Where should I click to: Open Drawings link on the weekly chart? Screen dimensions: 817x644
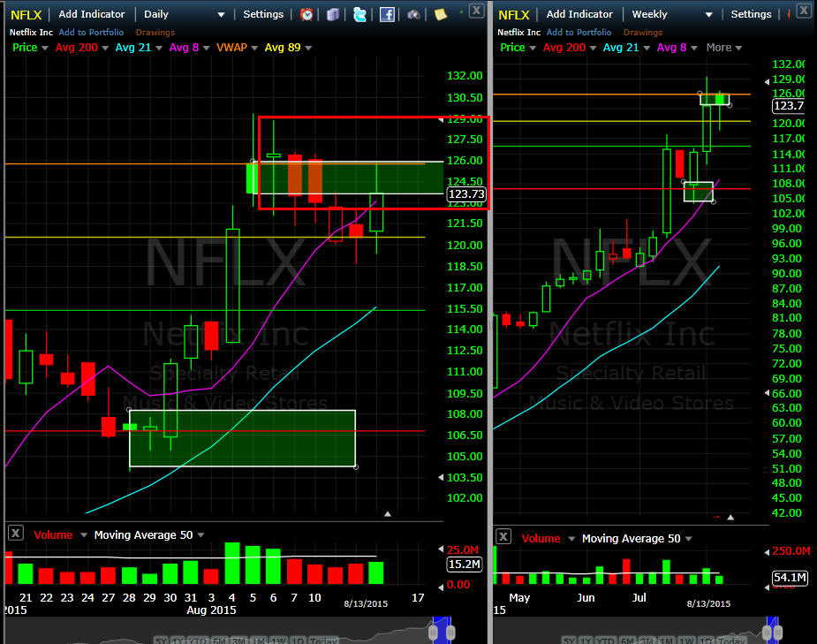click(642, 33)
